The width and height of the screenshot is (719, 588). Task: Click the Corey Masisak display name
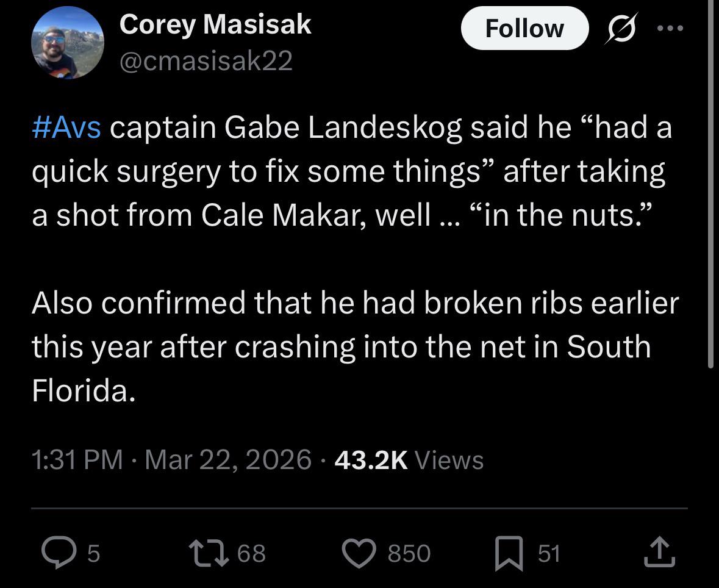coord(215,24)
